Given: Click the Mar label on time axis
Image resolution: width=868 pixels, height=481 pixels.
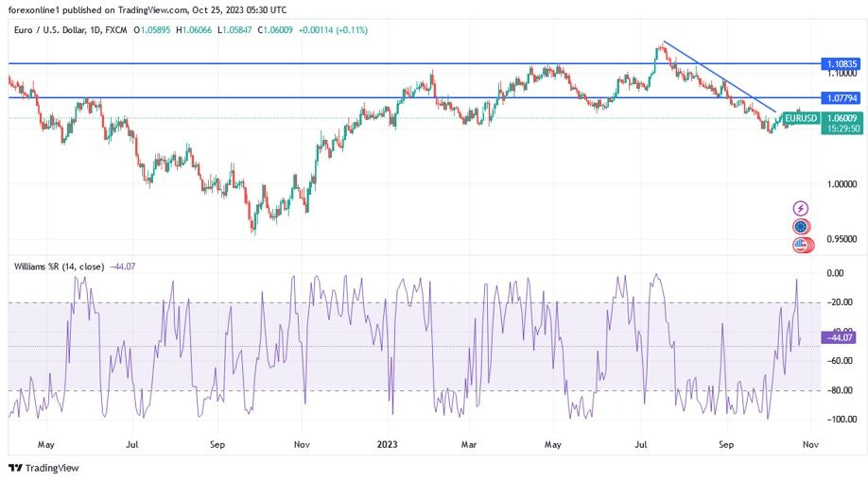Looking at the screenshot, I should click(x=470, y=442).
